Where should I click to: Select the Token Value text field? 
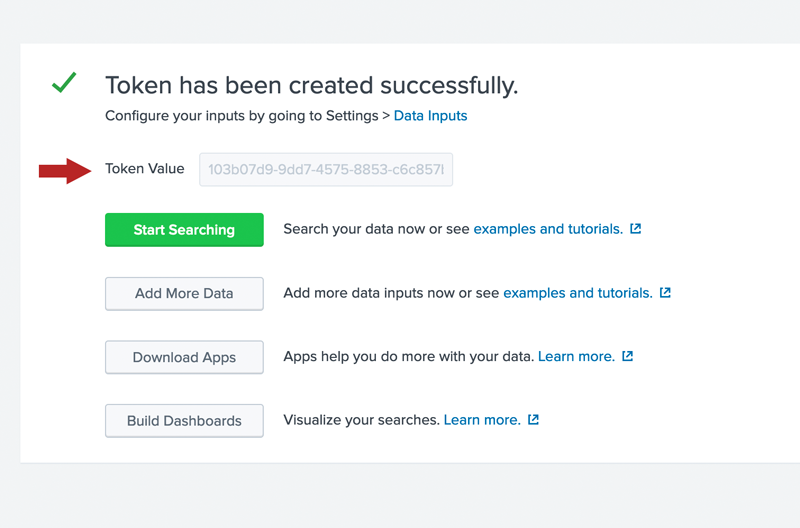coord(326,170)
